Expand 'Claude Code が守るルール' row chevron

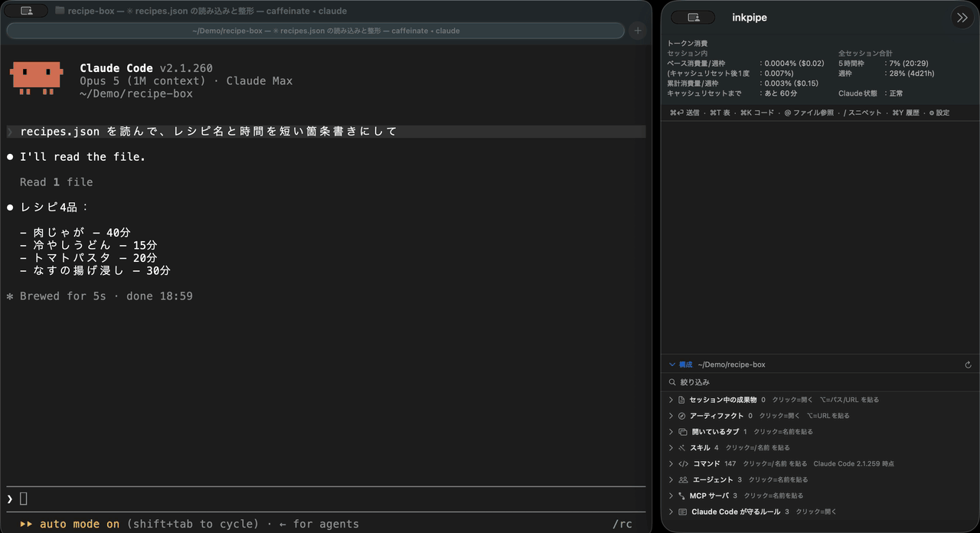pyautogui.click(x=671, y=512)
